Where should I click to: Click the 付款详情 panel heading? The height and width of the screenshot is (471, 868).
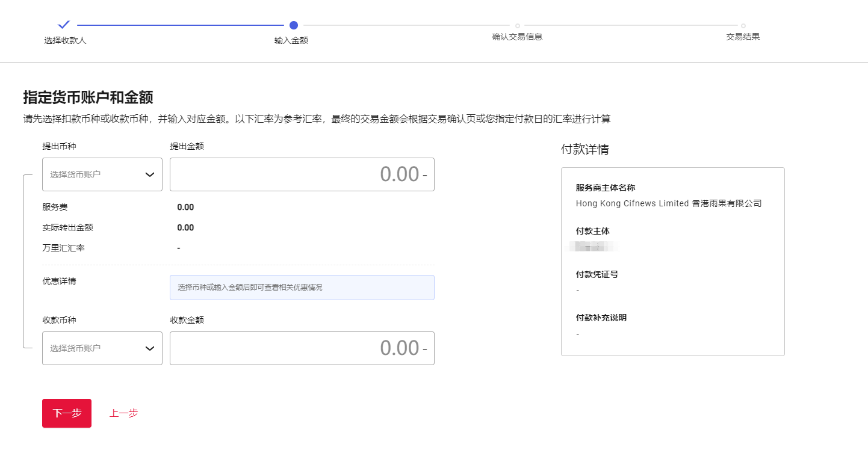pyautogui.click(x=584, y=150)
